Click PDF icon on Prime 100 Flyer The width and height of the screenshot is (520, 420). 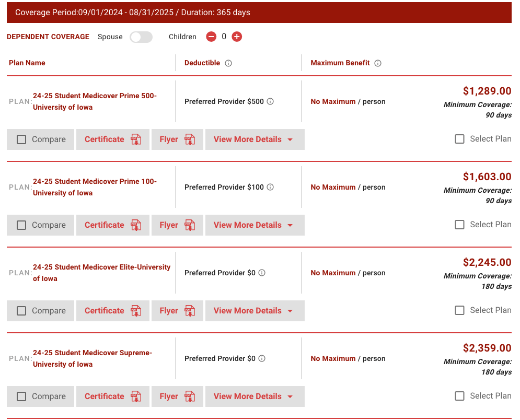tap(190, 225)
